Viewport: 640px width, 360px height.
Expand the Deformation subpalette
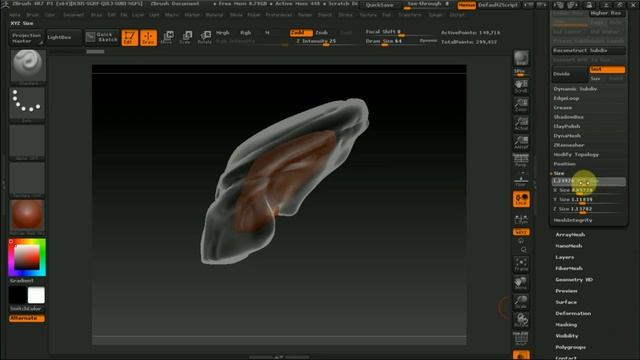click(573, 313)
